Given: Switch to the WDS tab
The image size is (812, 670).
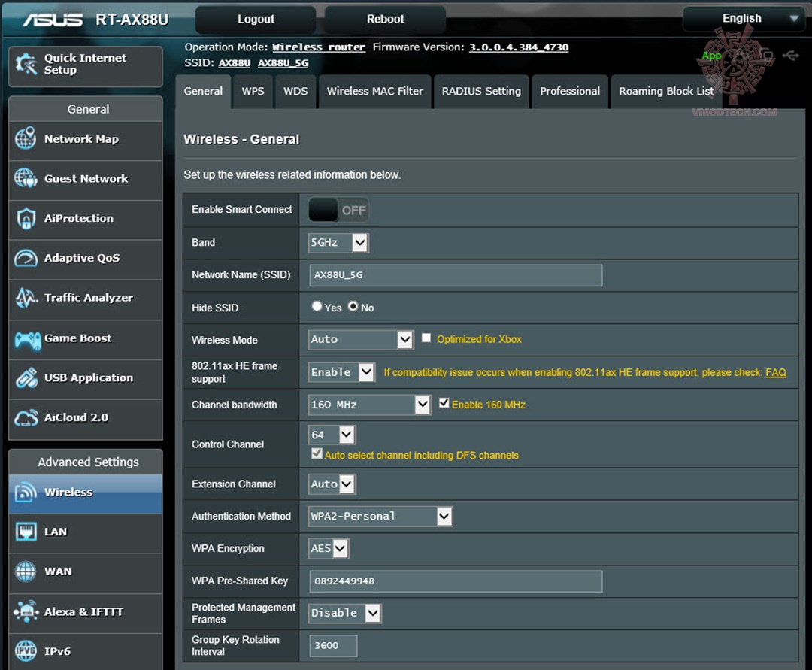Looking at the screenshot, I should coord(295,91).
